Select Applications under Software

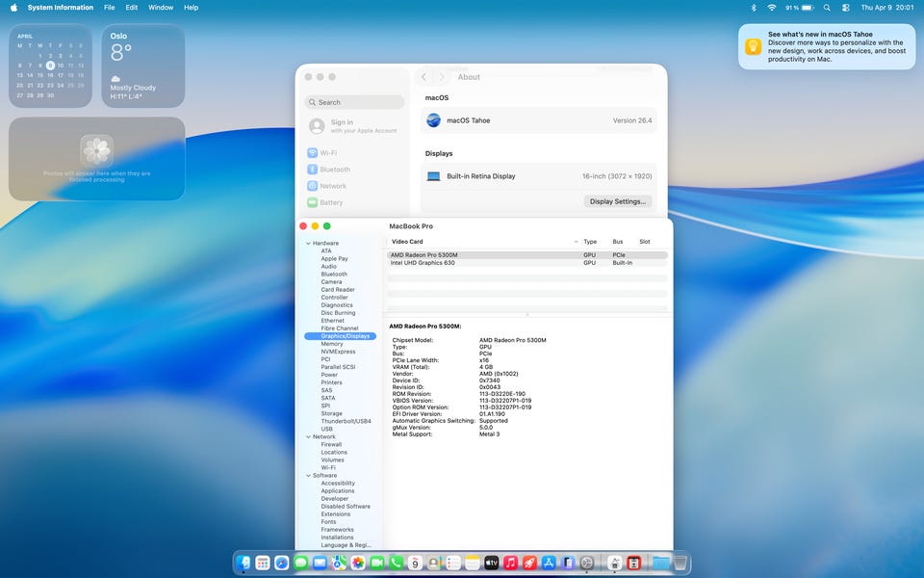(x=338, y=490)
